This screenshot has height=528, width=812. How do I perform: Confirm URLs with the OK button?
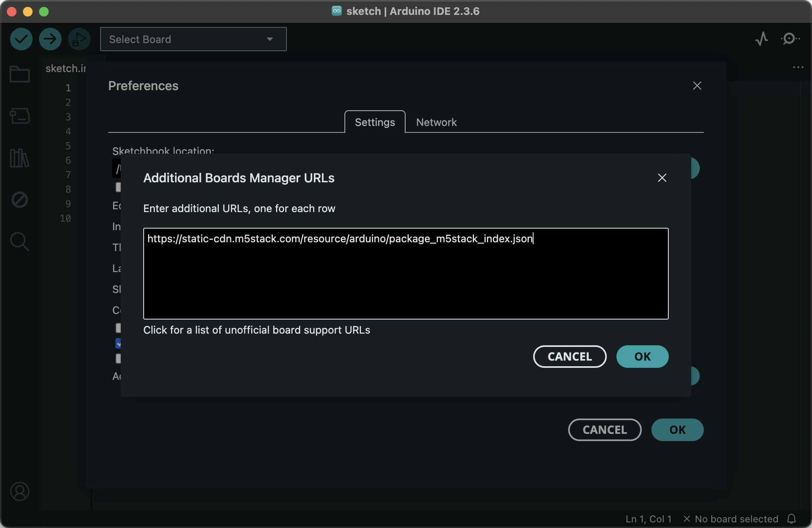click(x=642, y=357)
